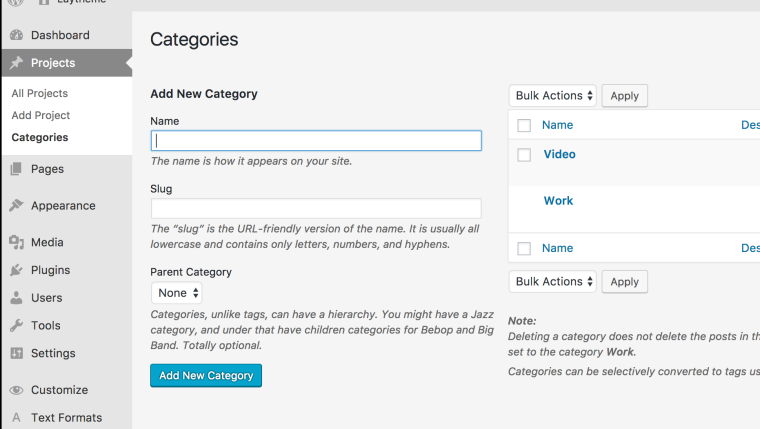The width and height of the screenshot is (760, 429).
Task: Click the Pages icon in sidebar
Action: point(16,170)
